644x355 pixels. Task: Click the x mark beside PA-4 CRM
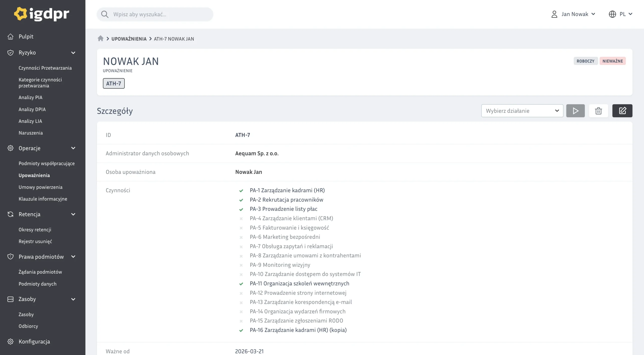pyautogui.click(x=241, y=219)
